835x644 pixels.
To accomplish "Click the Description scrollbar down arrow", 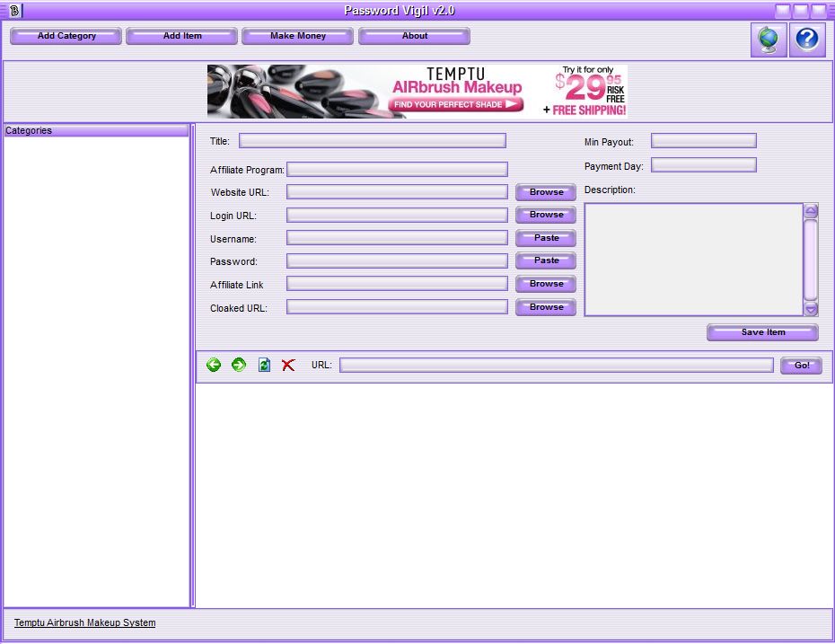I will tap(811, 308).
